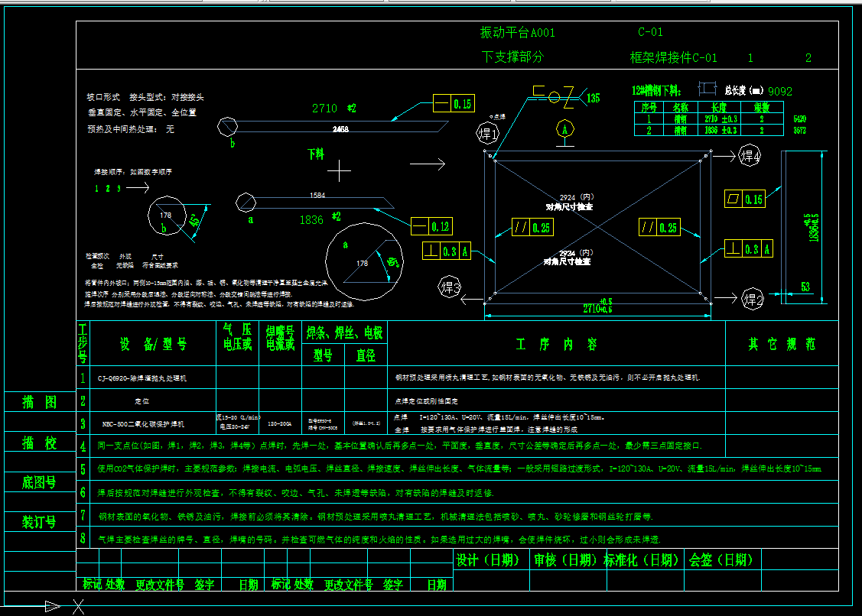862x616 pixels.
Task: Click the UCS arrow icon at bottom-left
Action: click(52, 606)
